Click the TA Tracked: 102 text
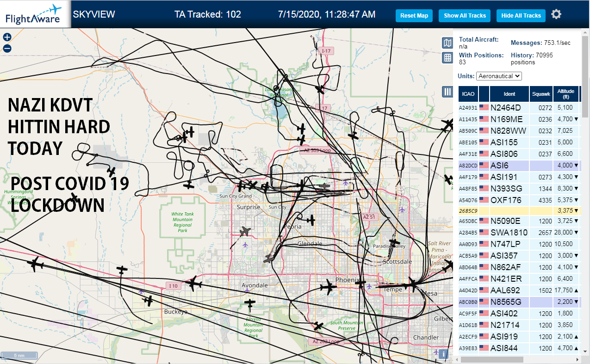This screenshot has height=364, width=590. [208, 14]
